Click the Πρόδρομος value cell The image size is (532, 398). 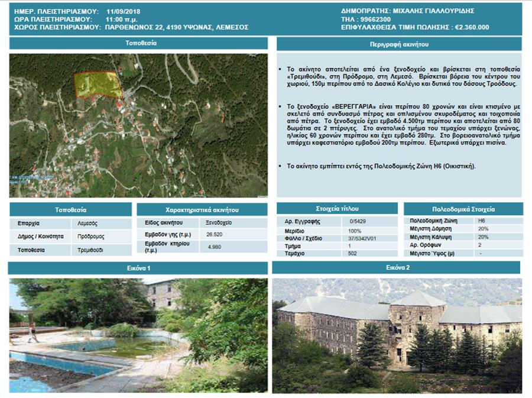point(102,237)
